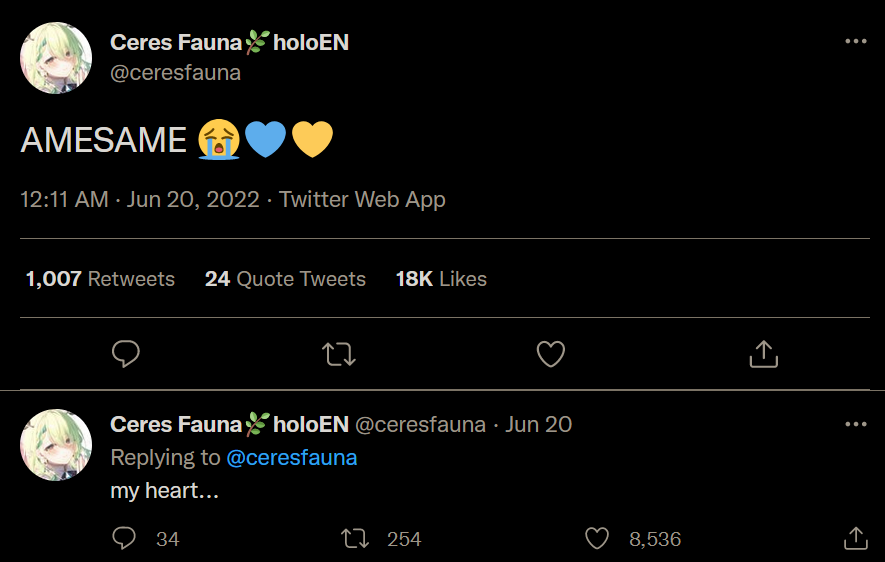Open the 24 Quote Tweets list
Viewport: 885px width, 562px height.
[x=285, y=279]
